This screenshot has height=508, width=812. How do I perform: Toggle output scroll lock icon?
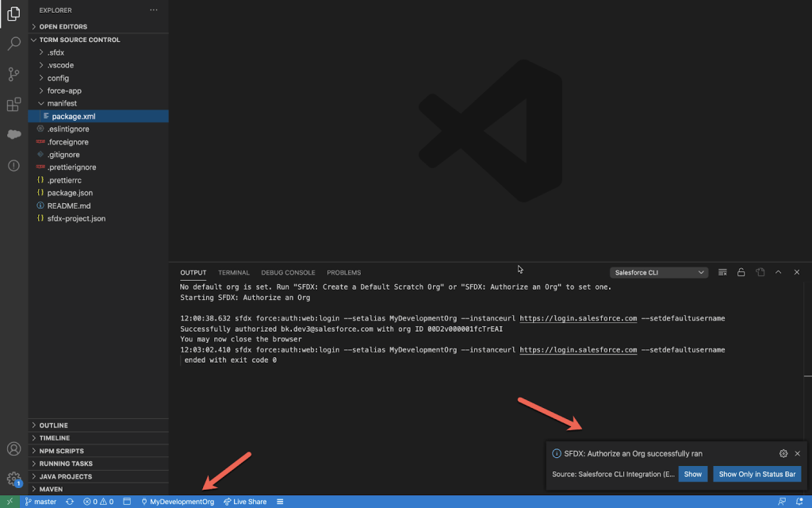click(741, 272)
